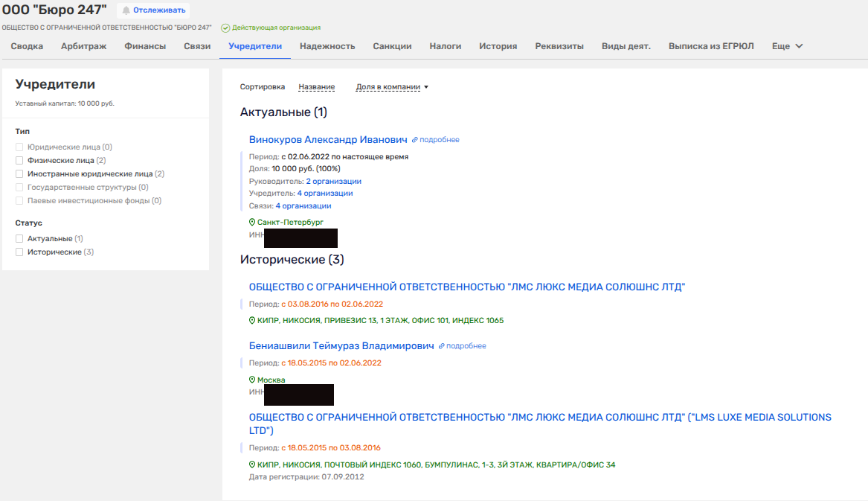Check the Актуальные status checkbox
The width and height of the screenshot is (868, 501).
(x=20, y=239)
